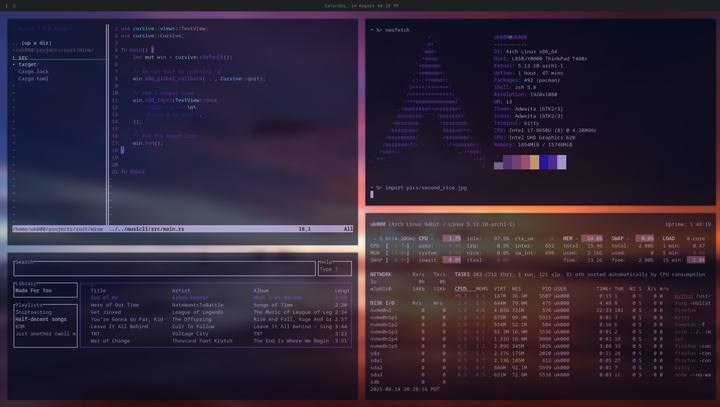Expand the target/ folder in file tree
Screen dimensions: 720x407
25,64
